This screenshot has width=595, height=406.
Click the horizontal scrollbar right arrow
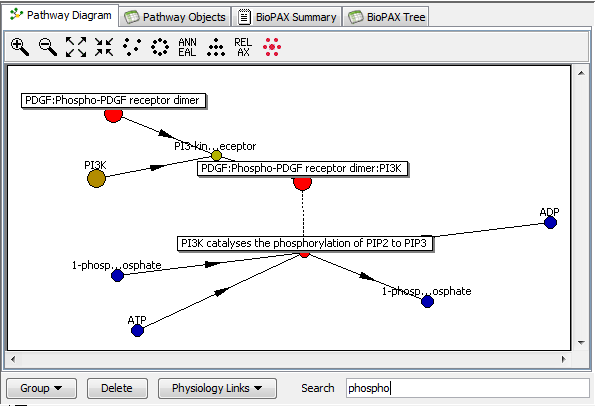click(x=564, y=359)
